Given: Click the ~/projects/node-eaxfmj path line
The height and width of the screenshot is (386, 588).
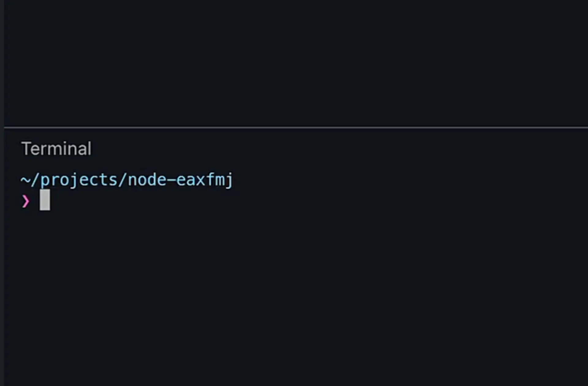Looking at the screenshot, I should [127, 180].
